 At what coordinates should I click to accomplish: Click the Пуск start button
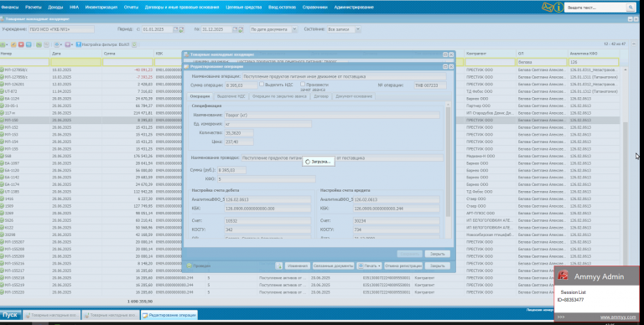10,315
